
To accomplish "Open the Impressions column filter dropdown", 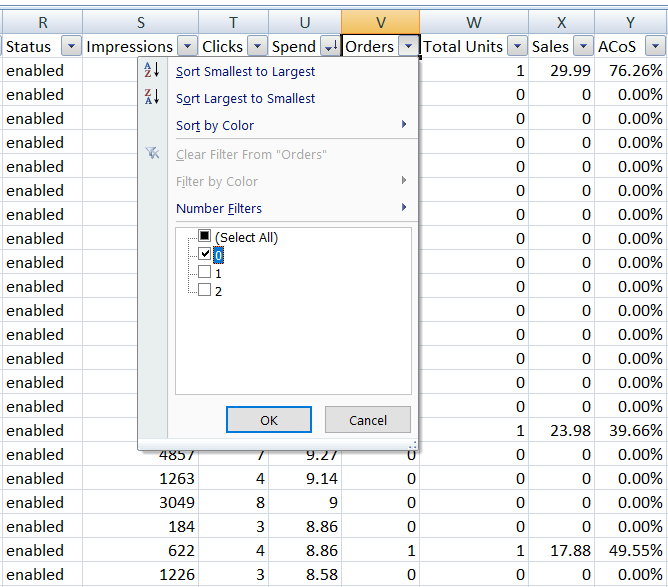I will tap(187, 46).
